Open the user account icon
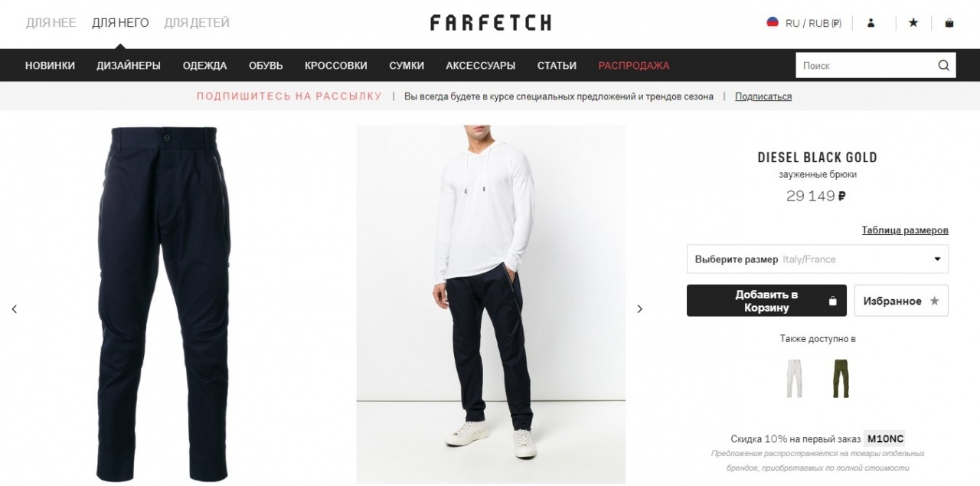Viewport: 980px width, 486px height. 871,23
